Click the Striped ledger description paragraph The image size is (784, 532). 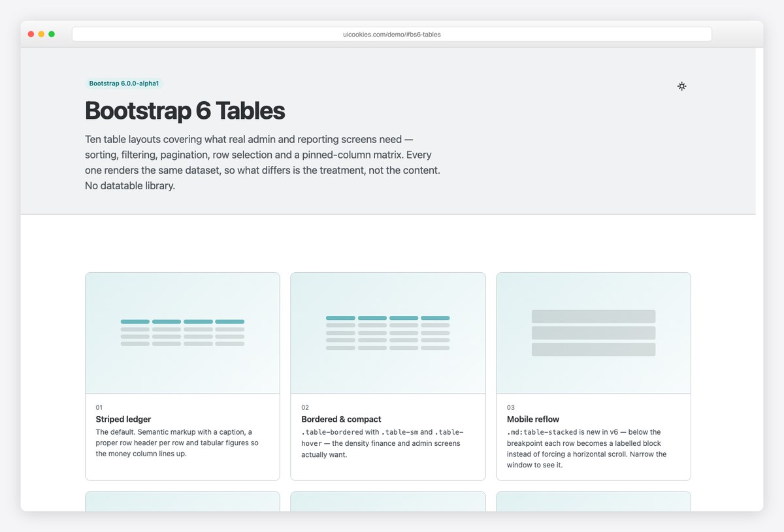coord(177,443)
